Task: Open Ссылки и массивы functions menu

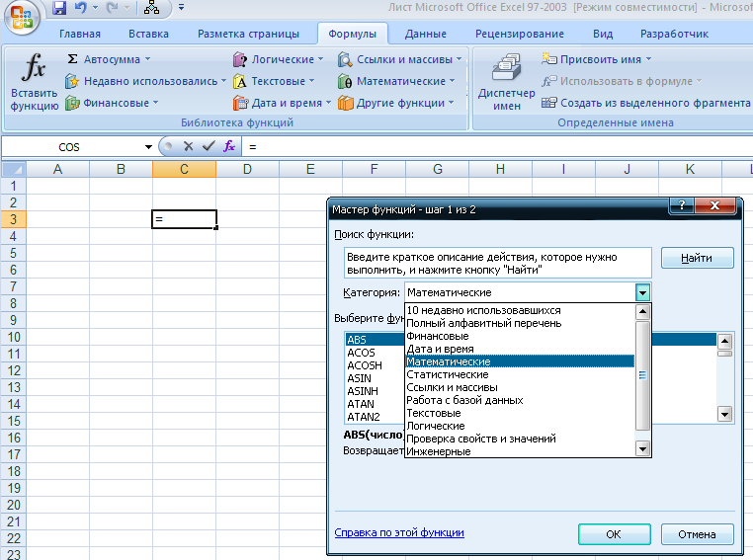Action: point(399,59)
